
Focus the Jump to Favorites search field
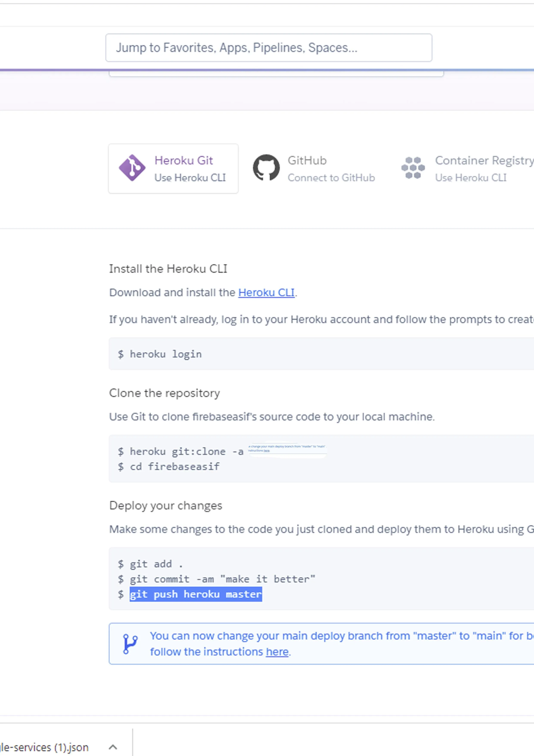click(x=269, y=48)
